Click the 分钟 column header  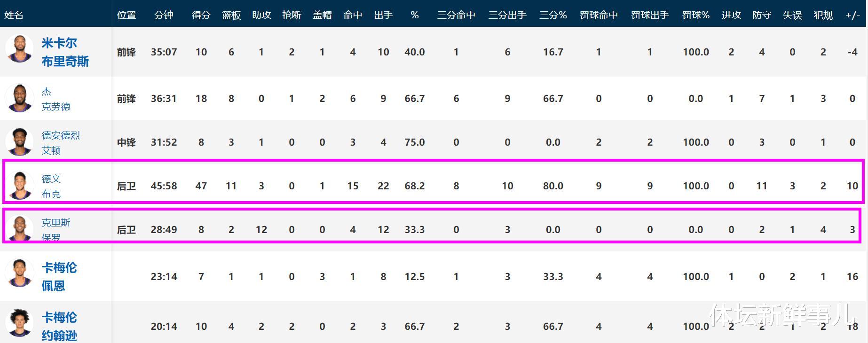point(164,15)
